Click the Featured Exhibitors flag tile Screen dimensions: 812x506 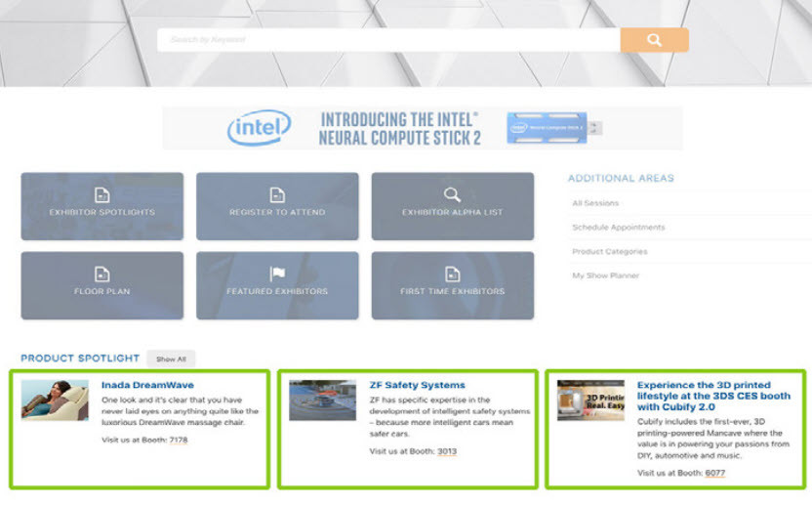click(277, 285)
